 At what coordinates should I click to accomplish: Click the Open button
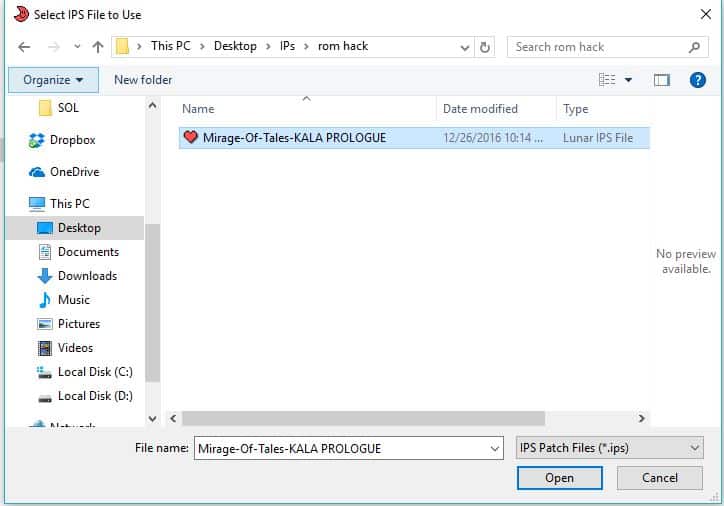tap(560, 478)
